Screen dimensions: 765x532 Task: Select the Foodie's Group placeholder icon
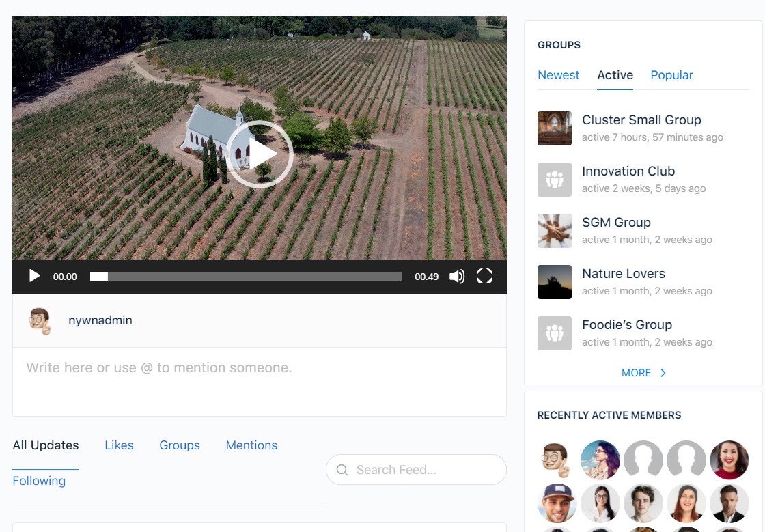click(x=554, y=333)
